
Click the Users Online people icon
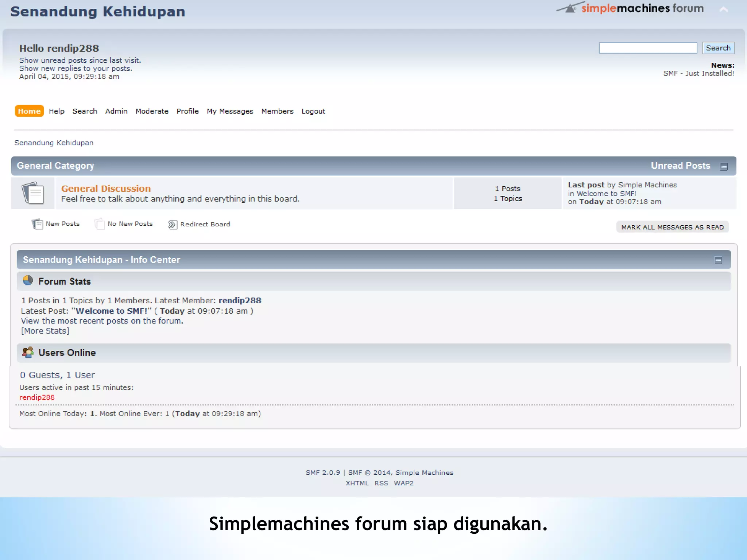[x=28, y=352]
